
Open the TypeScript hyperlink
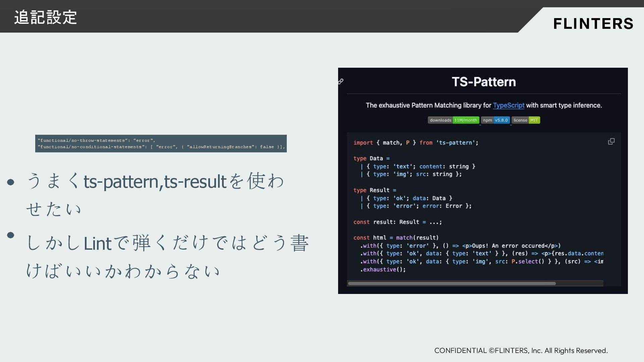(x=508, y=105)
